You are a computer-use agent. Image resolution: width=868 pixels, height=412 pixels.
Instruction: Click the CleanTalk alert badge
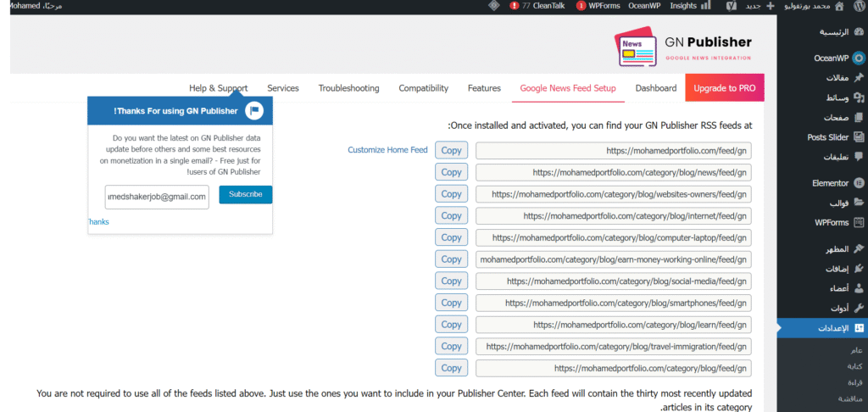pos(515,6)
